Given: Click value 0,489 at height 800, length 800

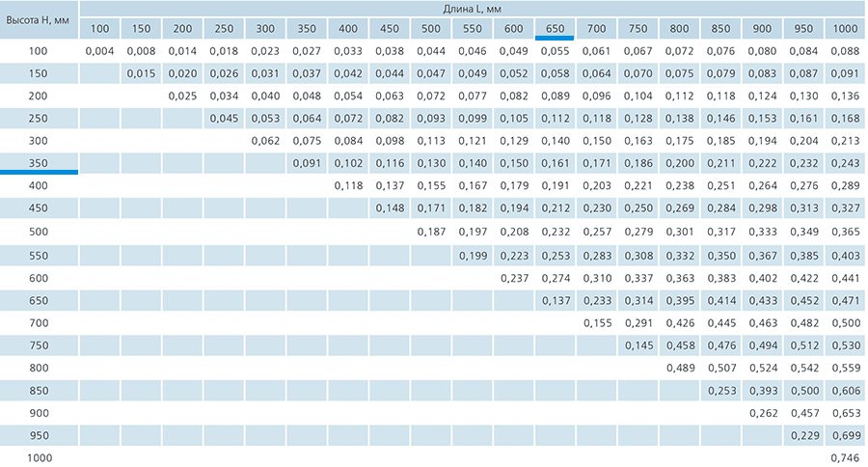Looking at the screenshot, I should 680,368.
